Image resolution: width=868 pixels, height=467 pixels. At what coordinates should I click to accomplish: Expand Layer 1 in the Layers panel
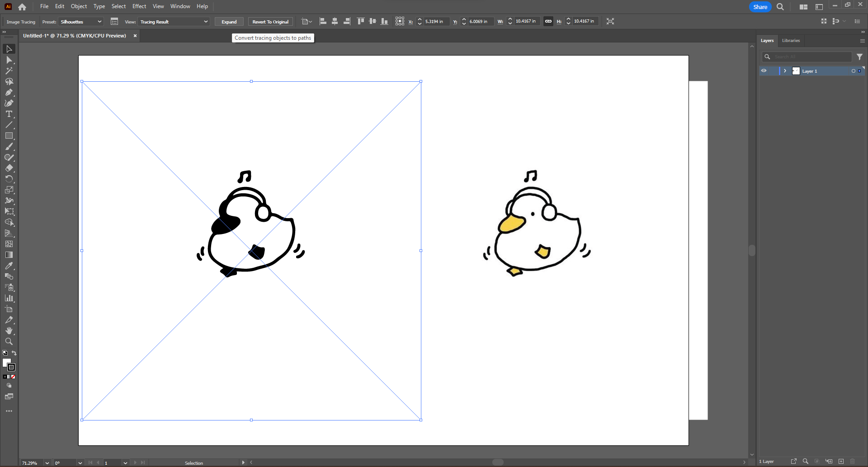(x=785, y=71)
